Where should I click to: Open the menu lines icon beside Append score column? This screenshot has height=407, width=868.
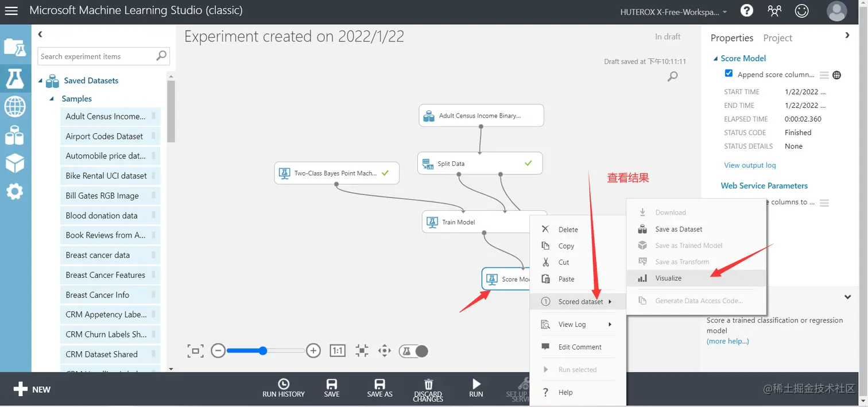click(x=824, y=75)
